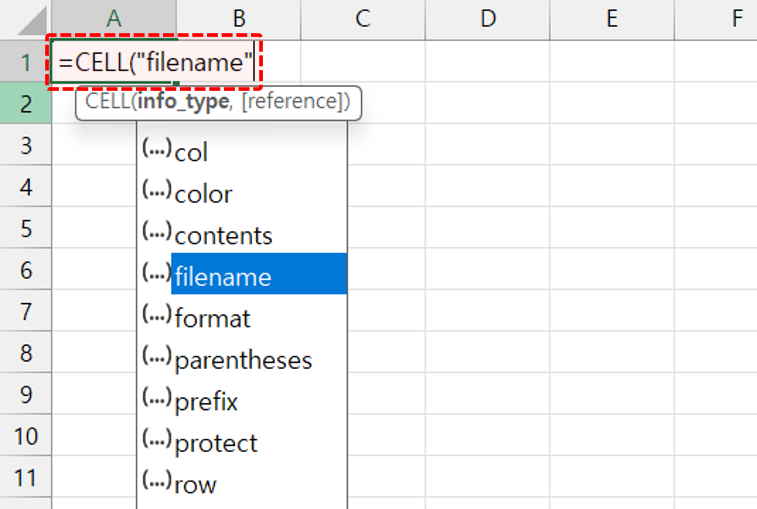The image size is (757, 509).
Task: Select the "contents" autocomplete entry
Action: pyautogui.click(x=223, y=236)
